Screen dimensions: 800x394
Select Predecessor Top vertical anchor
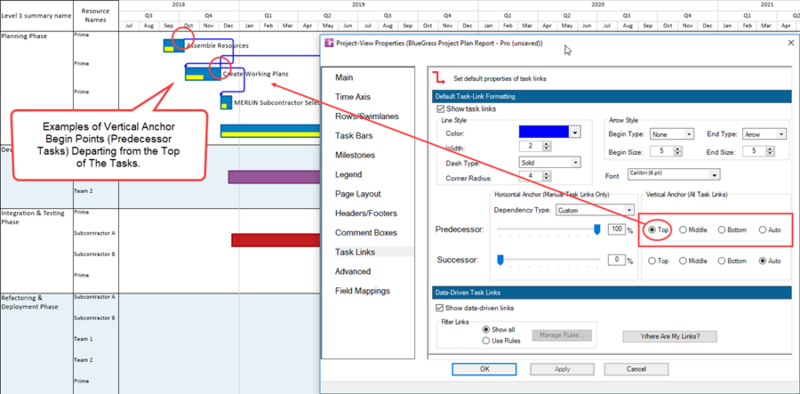(x=652, y=230)
